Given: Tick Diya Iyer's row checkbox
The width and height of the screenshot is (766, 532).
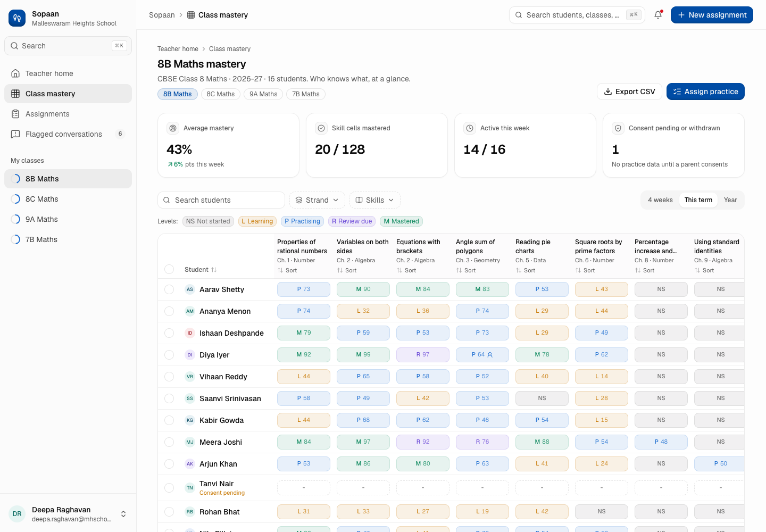Looking at the screenshot, I should tap(169, 355).
